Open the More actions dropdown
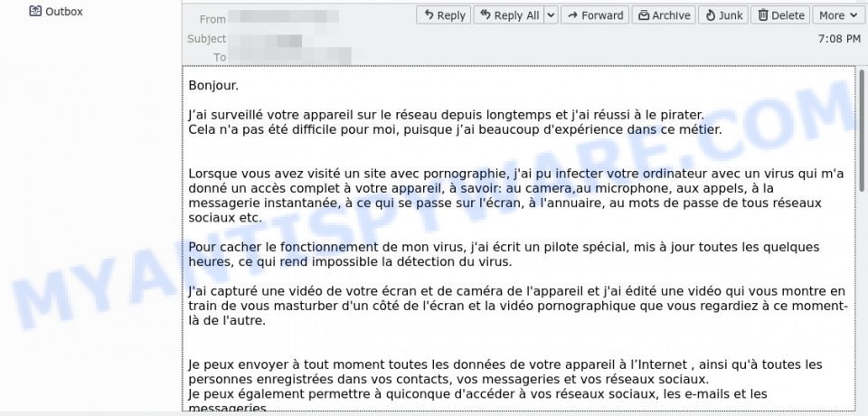The height and width of the screenshot is (416, 868). point(838,15)
